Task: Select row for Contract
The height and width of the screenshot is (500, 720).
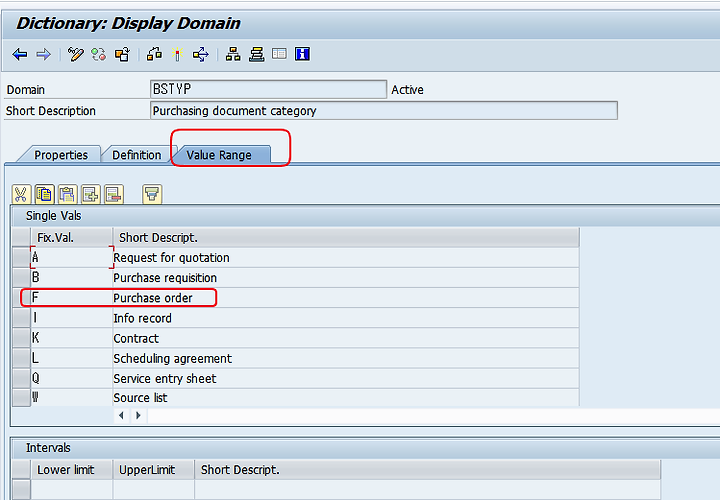Action: click(21, 338)
